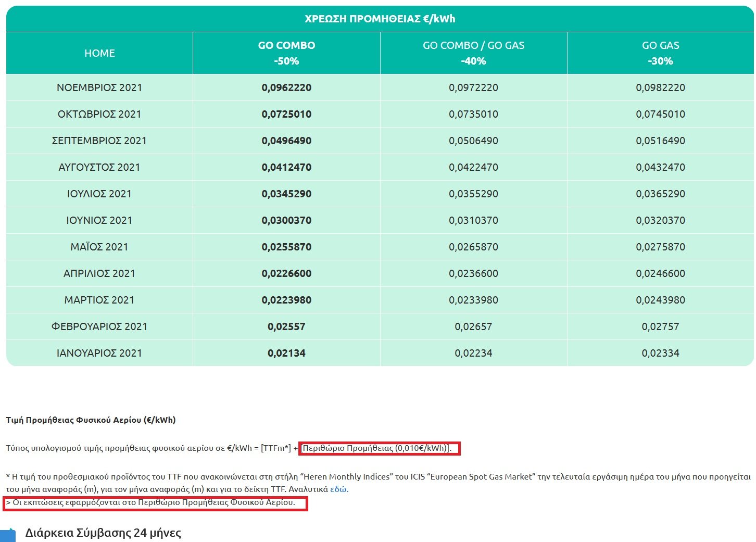Select the ΟΚΤΩΒΡΙΟΣ 2021 row label
Image resolution: width=756 pixels, height=542 pixels.
coord(99,114)
